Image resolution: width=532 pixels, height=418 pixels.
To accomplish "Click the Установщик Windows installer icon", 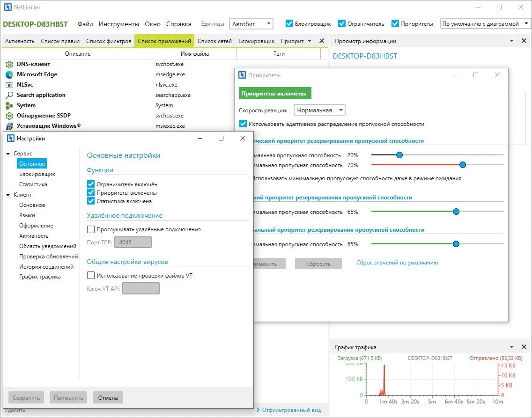I will click(9, 126).
